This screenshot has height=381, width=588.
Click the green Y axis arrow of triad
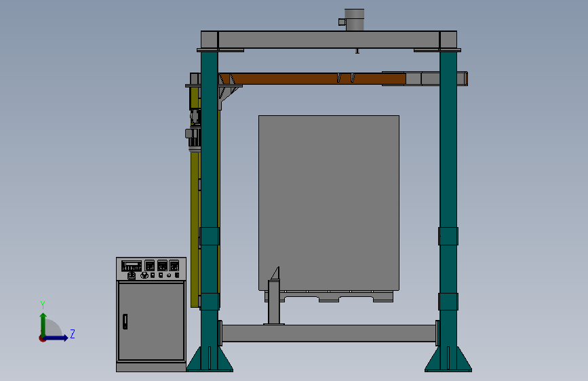pyautogui.click(x=43, y=324)
